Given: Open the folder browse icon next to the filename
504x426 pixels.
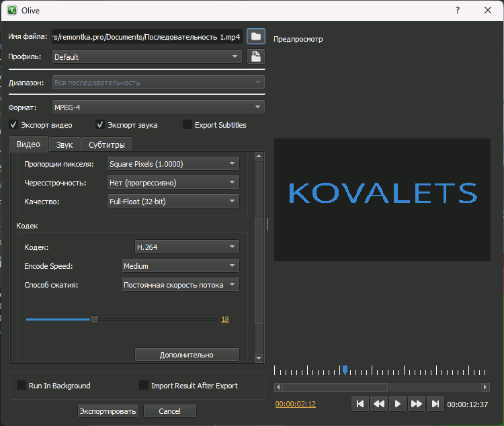Looking at the screenshot, I should [256, 36].
